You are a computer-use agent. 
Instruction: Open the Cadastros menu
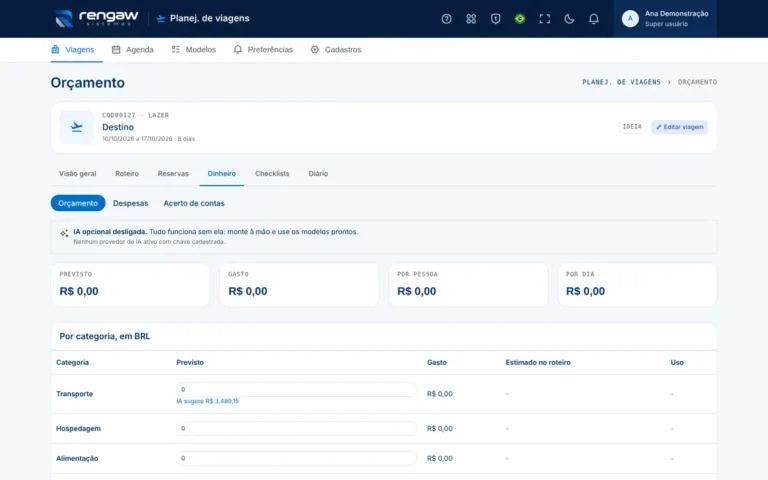(336, 49)
